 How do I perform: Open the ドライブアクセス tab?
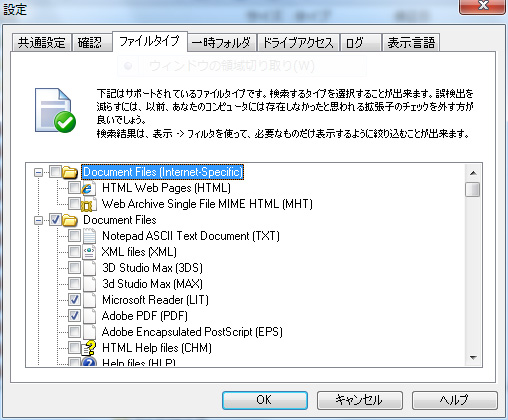(x=298, y=43)
